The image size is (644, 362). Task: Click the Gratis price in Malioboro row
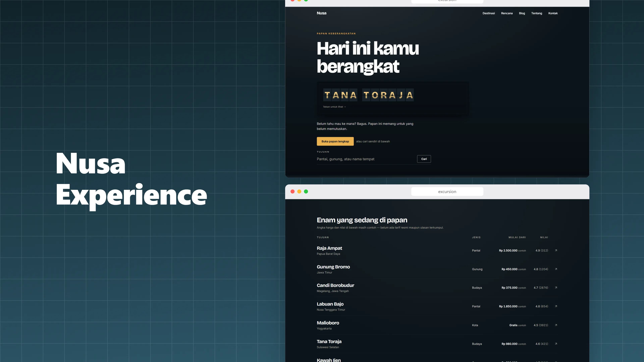click(x=513, y=325)
